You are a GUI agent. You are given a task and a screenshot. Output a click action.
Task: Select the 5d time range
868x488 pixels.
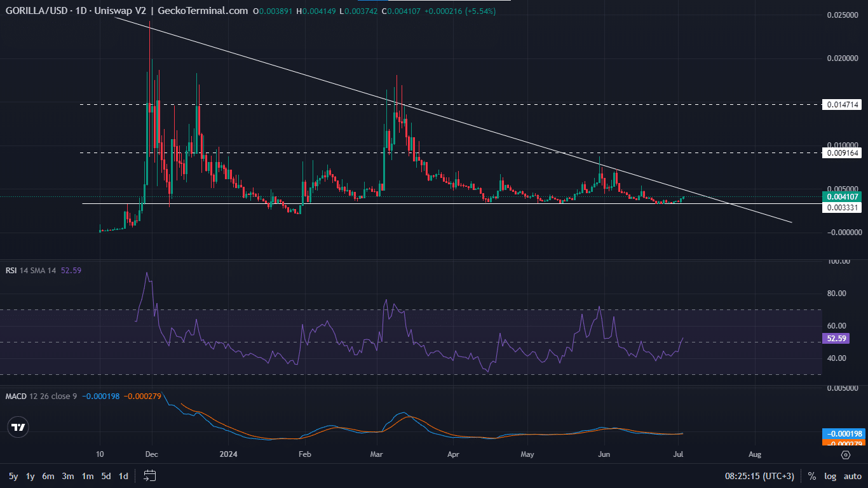pos(106,476)
